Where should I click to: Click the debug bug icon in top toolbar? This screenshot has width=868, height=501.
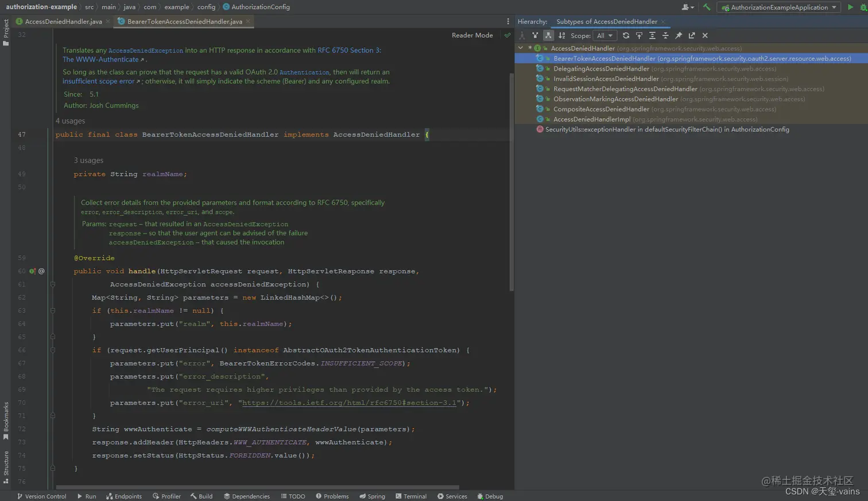[x=863, y=7]
